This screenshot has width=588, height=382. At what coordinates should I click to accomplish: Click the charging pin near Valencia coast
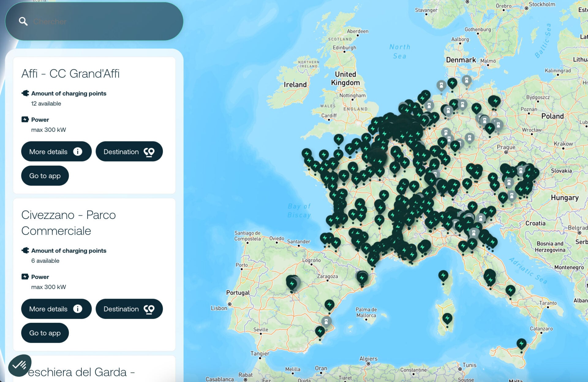tap(329, 304)
